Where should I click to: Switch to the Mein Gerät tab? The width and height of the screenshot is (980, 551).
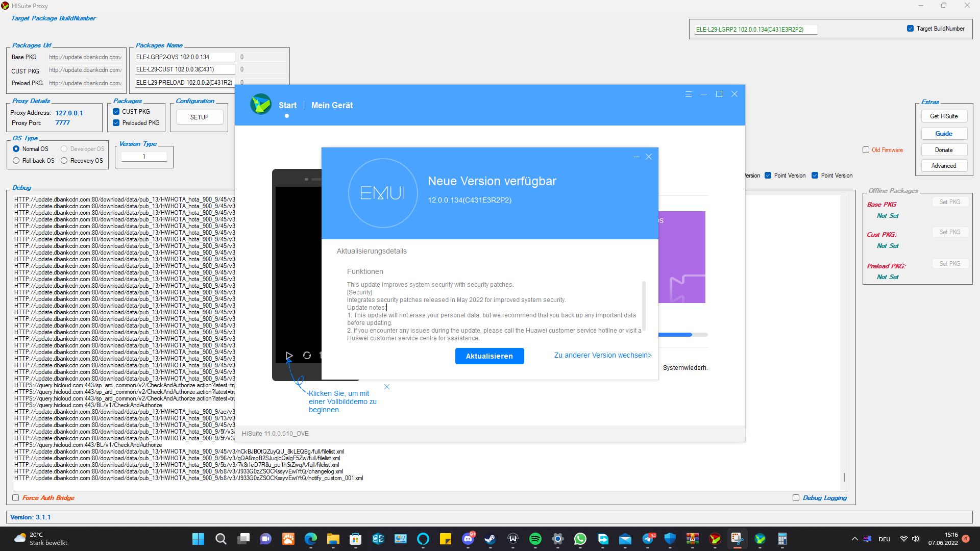pyautogui.click(x=332, y=105)
